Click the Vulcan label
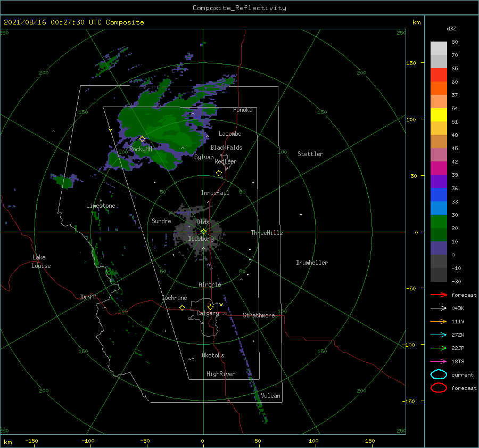Screen dimensions: 479x448 (270, 396)
